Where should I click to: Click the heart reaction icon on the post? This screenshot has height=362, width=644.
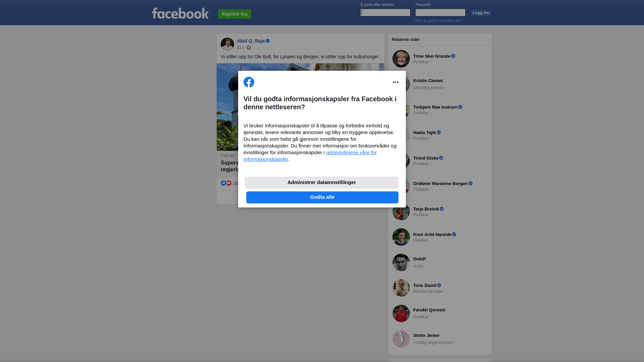229,183
